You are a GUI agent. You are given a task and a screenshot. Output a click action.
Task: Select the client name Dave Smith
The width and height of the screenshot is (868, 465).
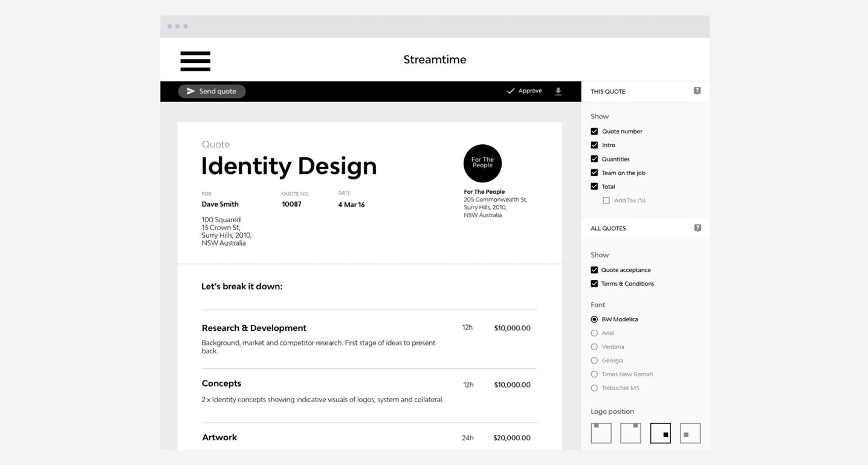[x=220, y=204]
